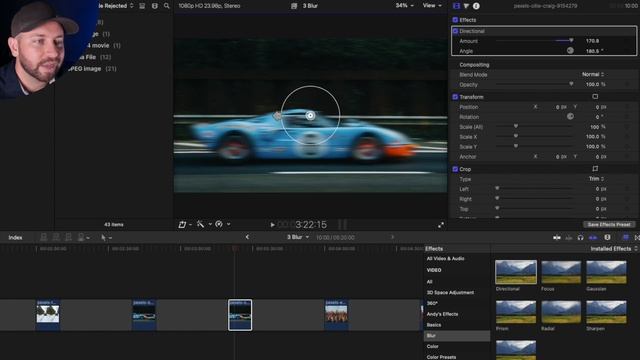The height and width of the screenshot is (360, 640).
Task: Click the Angle dial control
Action: pos(570,51)
